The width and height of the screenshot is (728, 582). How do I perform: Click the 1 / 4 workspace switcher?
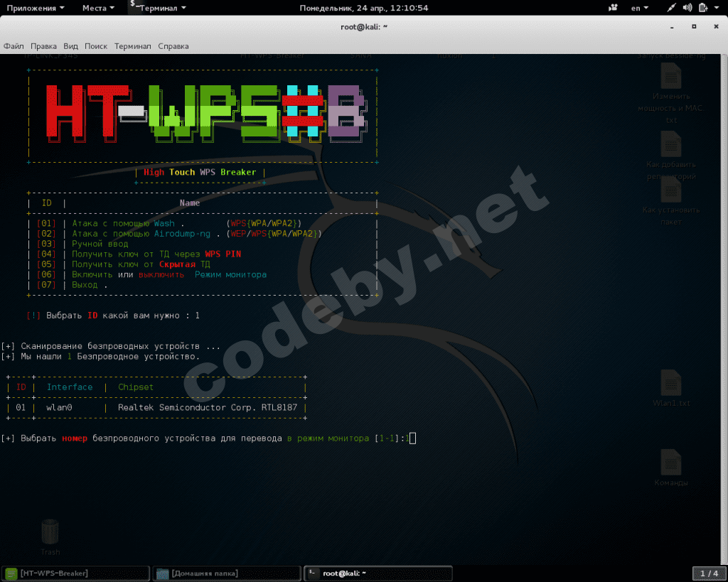[709, 573]
